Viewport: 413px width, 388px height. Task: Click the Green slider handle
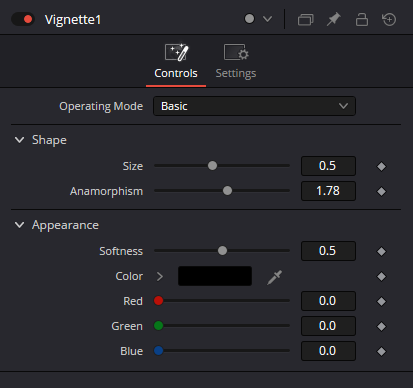tap(158, 326)
